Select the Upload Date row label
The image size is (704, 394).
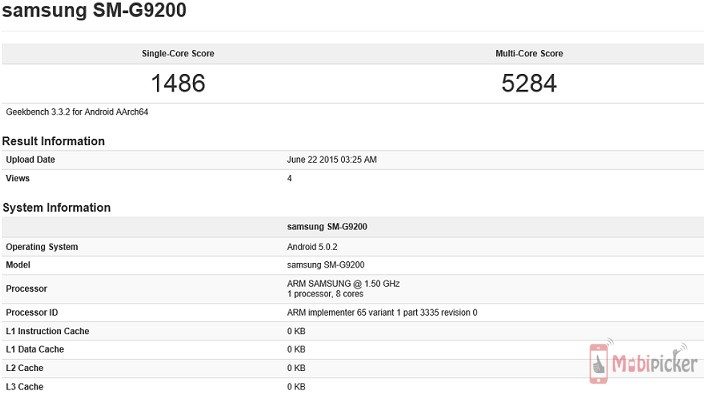pyautogui.click(x=30, y=160)
